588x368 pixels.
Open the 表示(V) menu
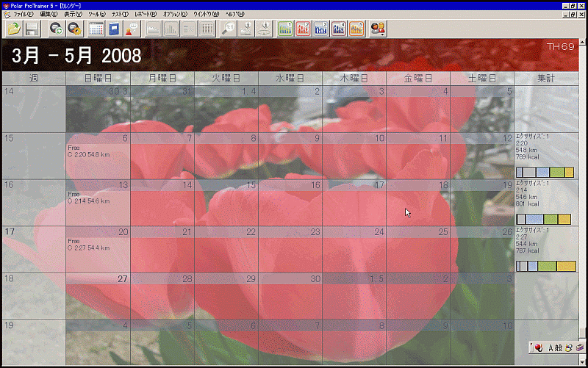click(73, 14)
